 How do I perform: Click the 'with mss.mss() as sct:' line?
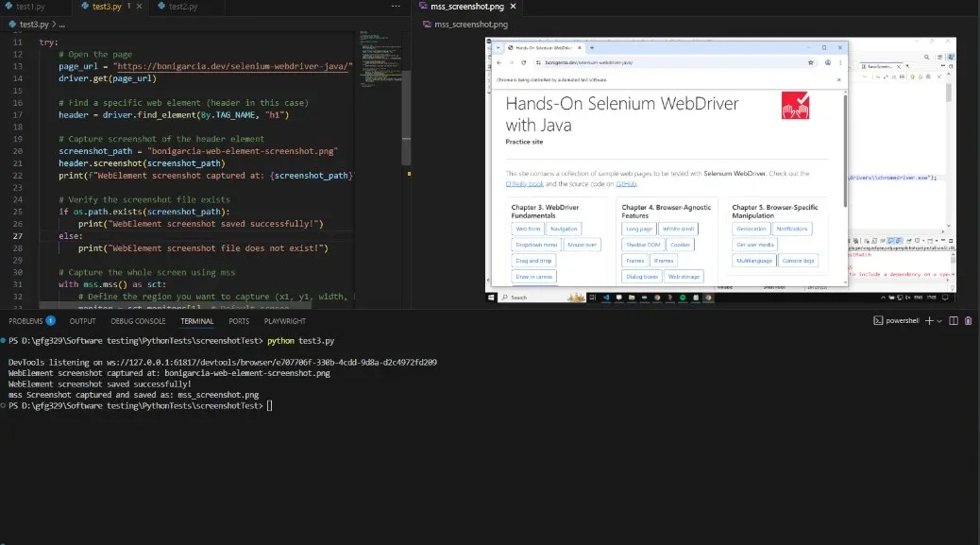(x=112, y=284)
